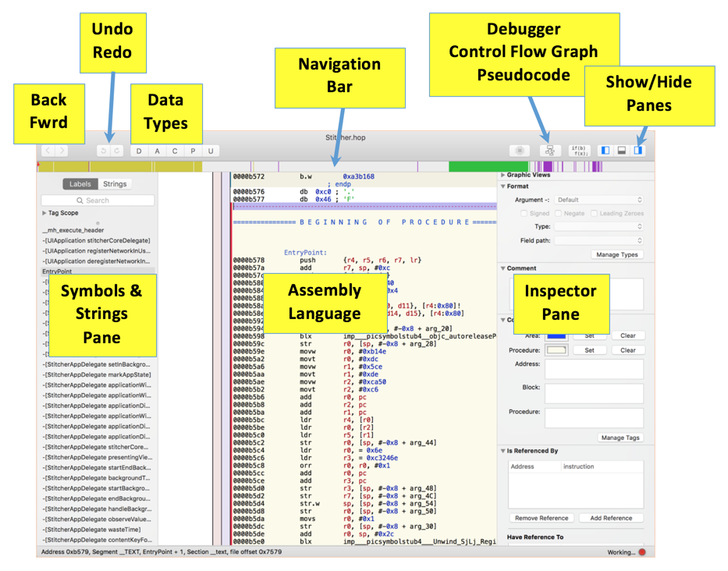Screen dimensions: 728x571
Task: Pick the blue Area color swatch
Action: tap(556, 335)
